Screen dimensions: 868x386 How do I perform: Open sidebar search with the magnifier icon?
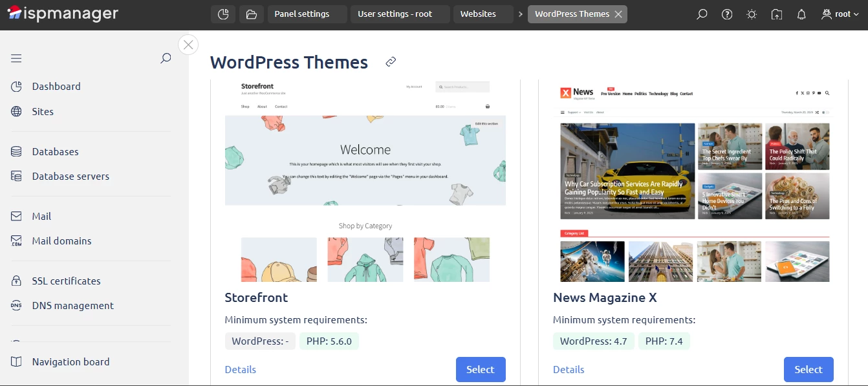166,58
